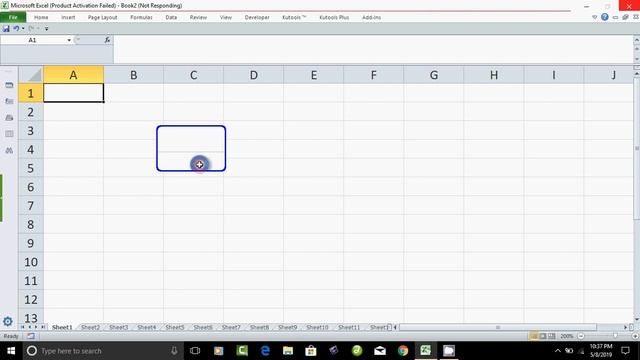Open the Developer ribbon tab
The width and height of the screenshot is (640, 360).
pos(257,18)
